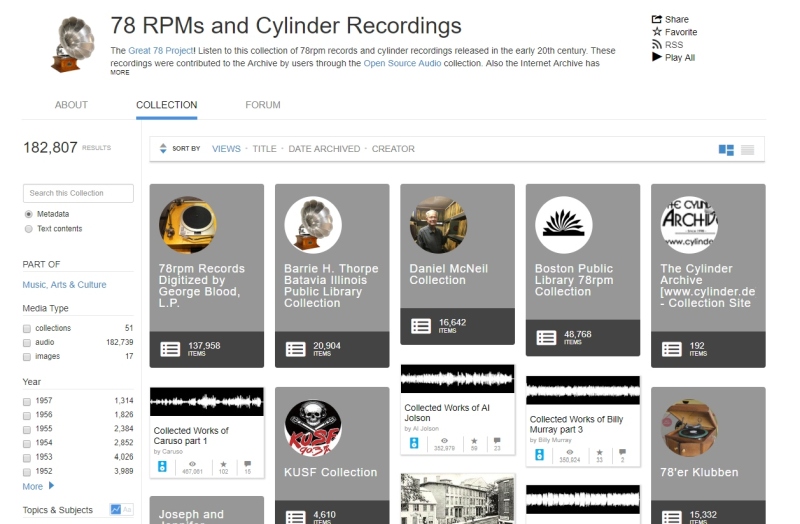Open Boston Public Library 78rpm Collection logo
The image size is (800, 524).
pos(564,225)
